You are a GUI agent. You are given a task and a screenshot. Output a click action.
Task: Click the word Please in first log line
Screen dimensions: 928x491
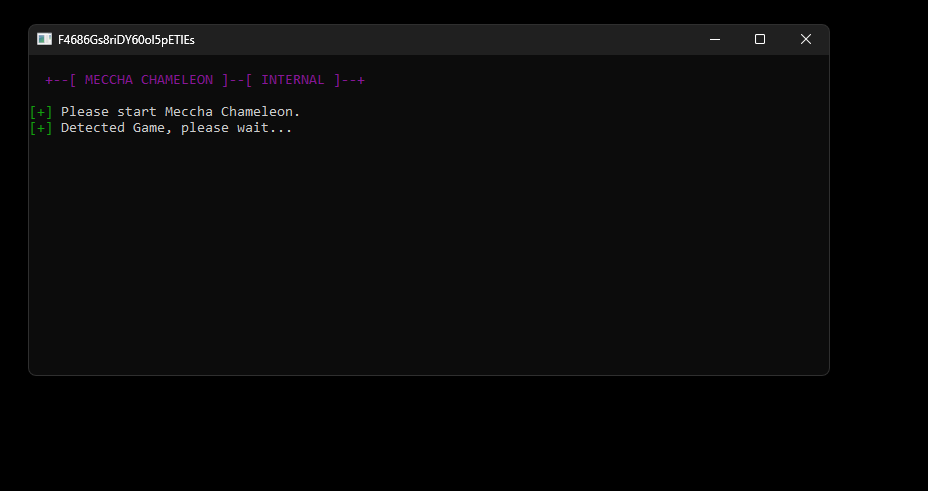[x=85, y=112]
